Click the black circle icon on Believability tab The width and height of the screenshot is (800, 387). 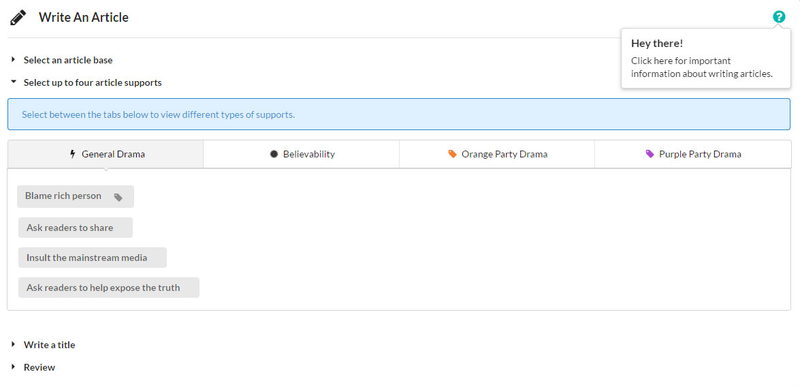pyautogui.click(x=274, y=154)
